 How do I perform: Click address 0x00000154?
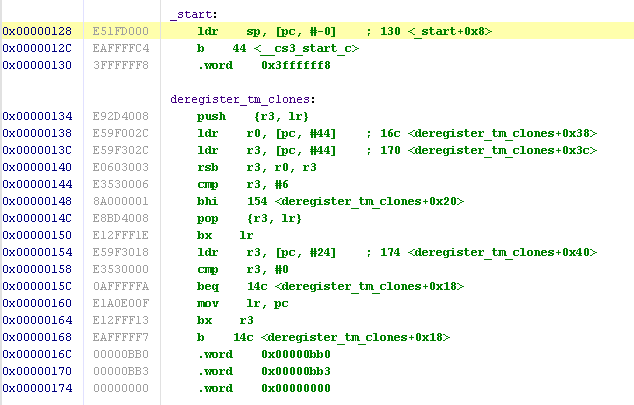pyautogui.click(x=38, y=251)
